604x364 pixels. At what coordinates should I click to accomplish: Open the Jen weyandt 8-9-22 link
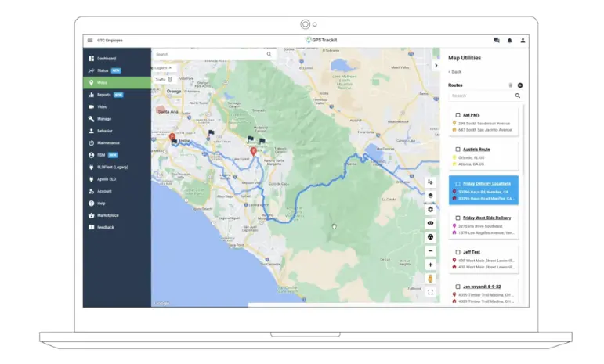coord(482,287)
